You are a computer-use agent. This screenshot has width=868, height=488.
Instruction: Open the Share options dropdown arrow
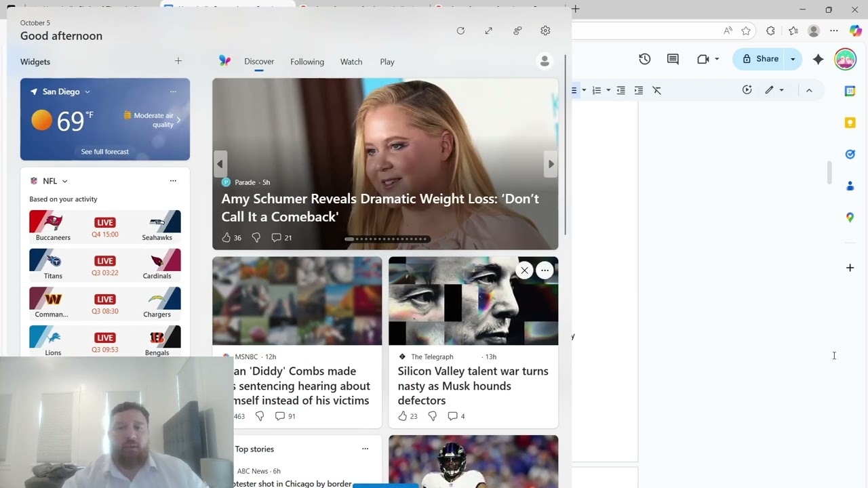793,59
